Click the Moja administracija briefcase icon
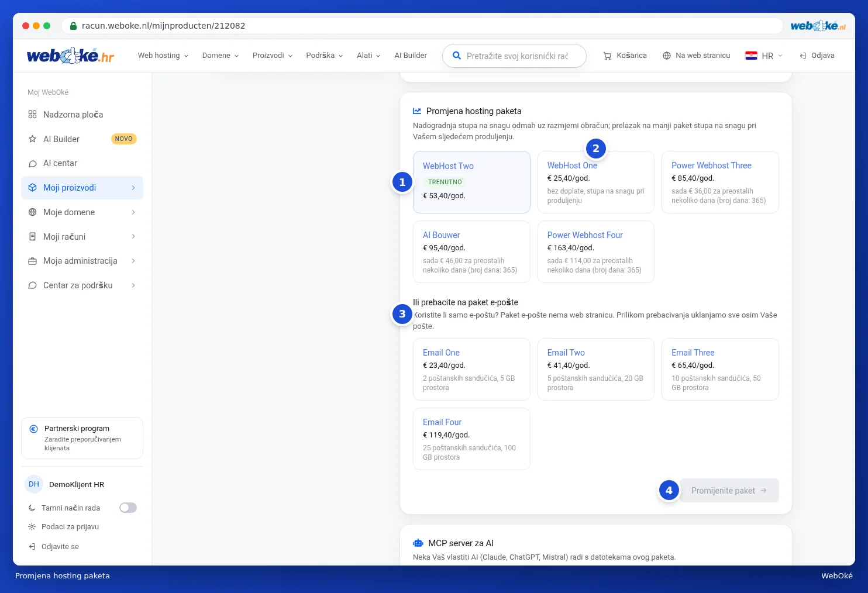Screen dimensions: 868x593 pyautogui.click(x=33, y=261)
